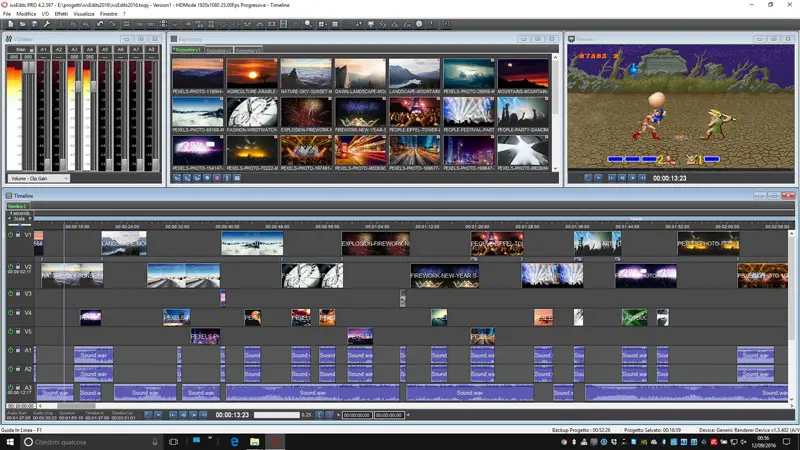Toggle lock icon on track V3
800x450 pixels.
[17, 294]
